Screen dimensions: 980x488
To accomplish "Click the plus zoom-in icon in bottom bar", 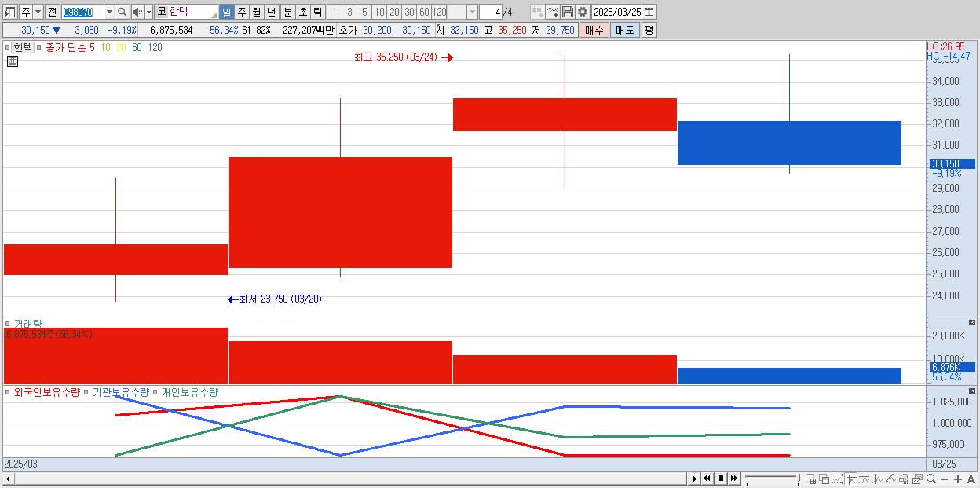I will click(958, 479).
